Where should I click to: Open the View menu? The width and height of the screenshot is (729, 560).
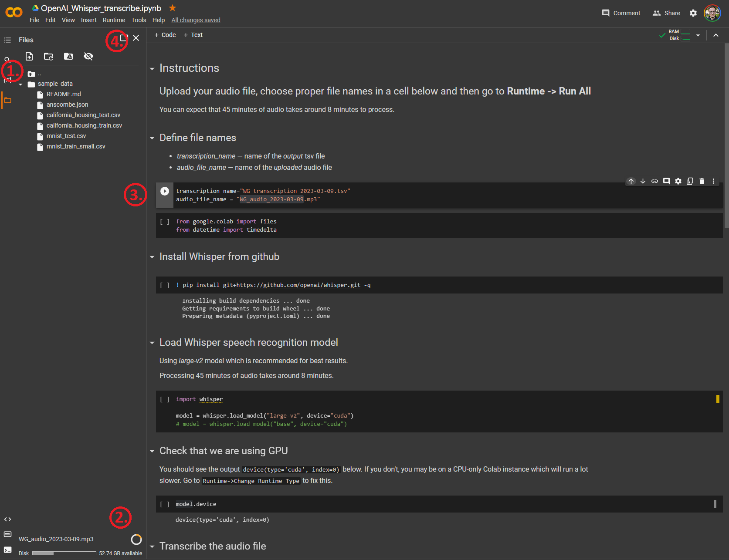[68, 20]
